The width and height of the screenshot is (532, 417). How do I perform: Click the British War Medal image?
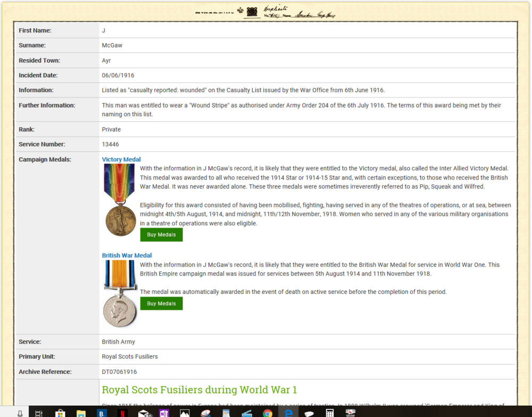[120, 294]
